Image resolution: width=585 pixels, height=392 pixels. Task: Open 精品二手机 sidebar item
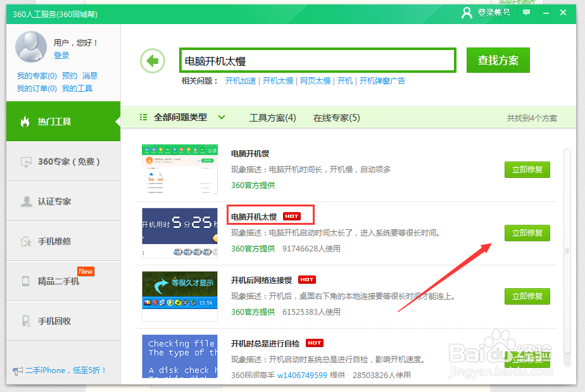[63, 281]
